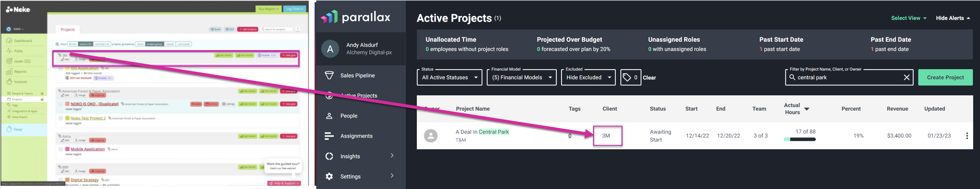
Task: Open Sales Pipeline funnel icon in sidebar
Action: click(329, 75)
